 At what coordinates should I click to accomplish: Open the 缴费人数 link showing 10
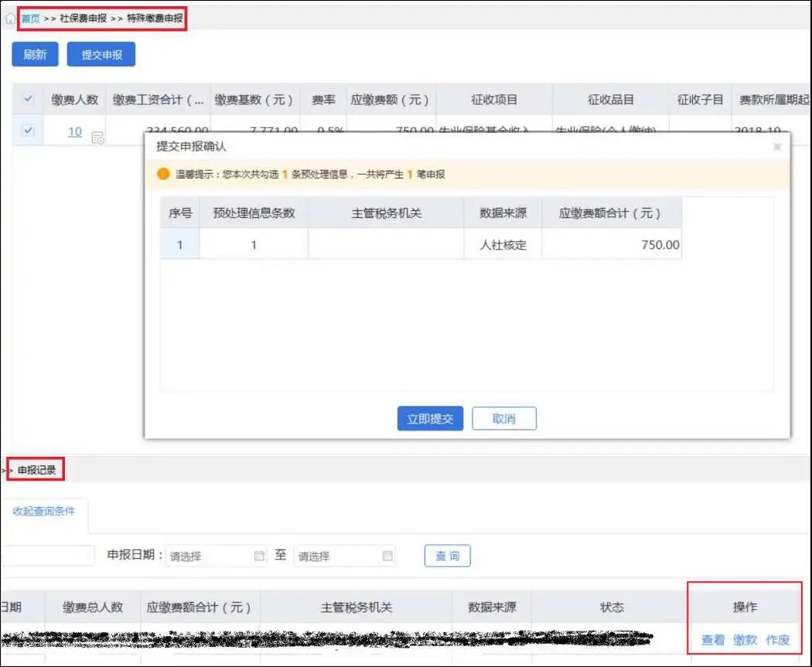[75, 131]
